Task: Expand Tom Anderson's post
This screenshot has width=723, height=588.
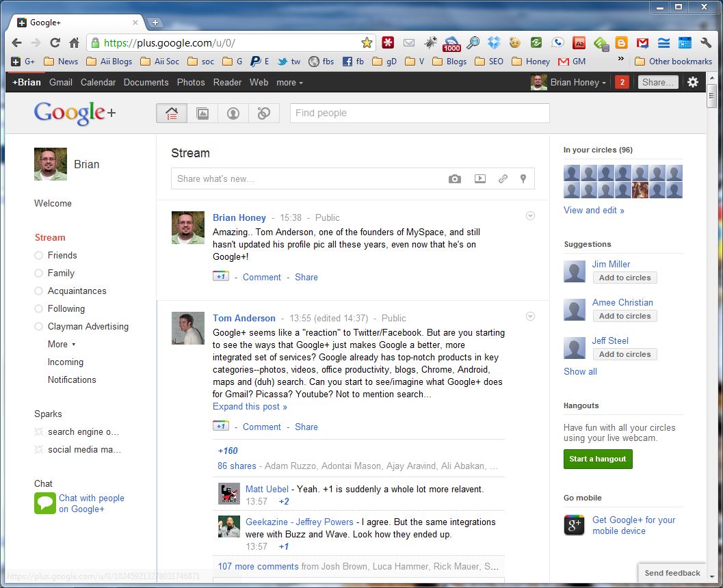Action: point(250,406)
